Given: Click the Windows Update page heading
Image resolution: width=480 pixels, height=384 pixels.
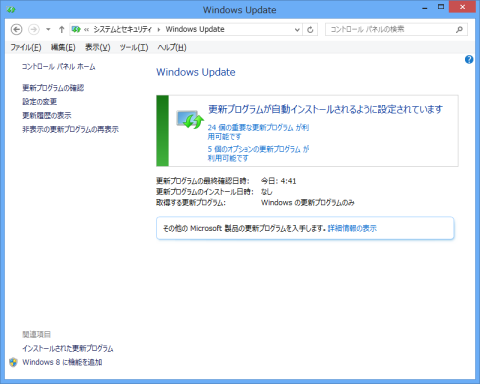Looking at the screenshot, I should (196, 72).
